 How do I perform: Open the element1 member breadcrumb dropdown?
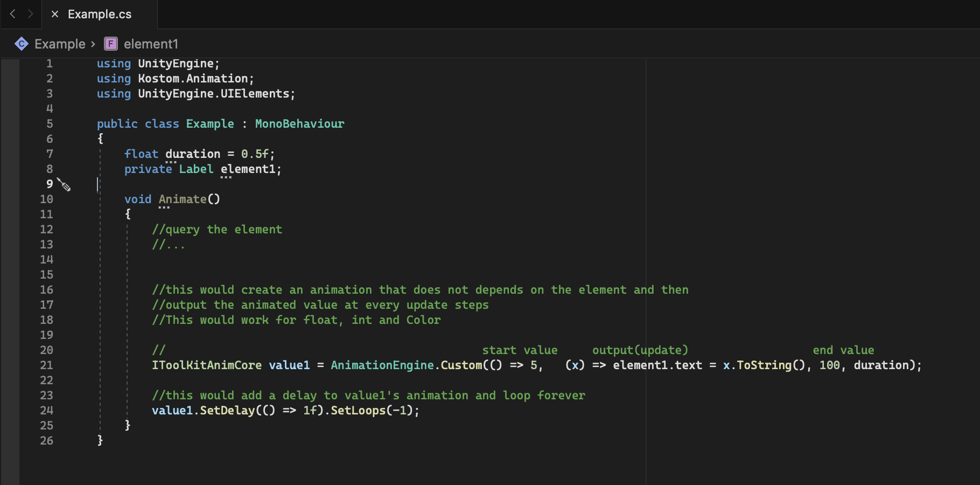(x=151, y=44)
